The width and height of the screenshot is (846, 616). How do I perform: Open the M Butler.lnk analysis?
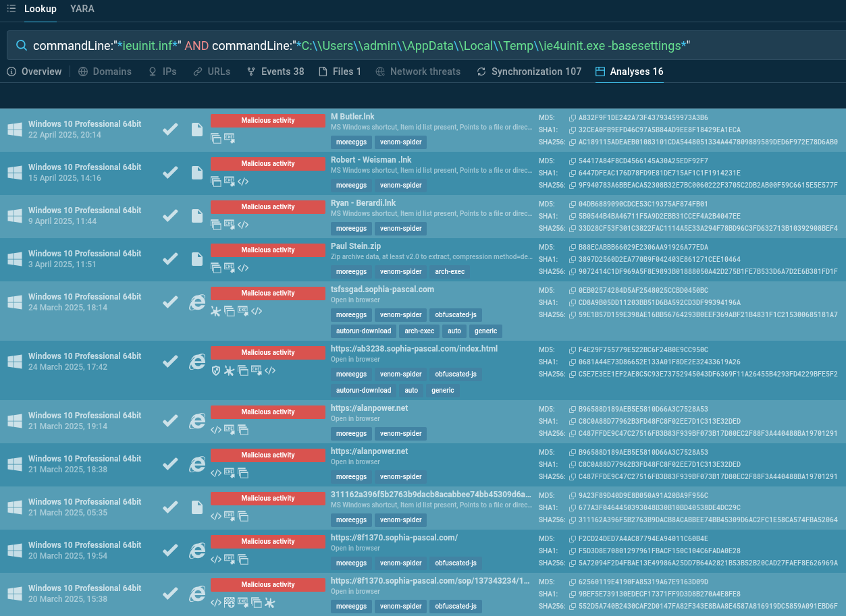(354, 117)
